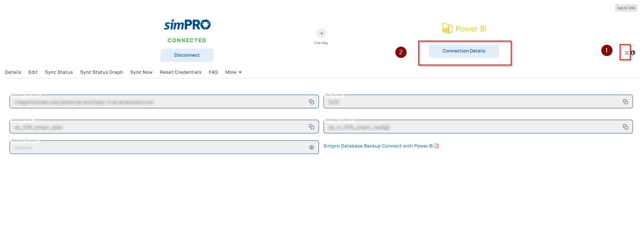The image size is (644, 233).
Task: Expand the More dropdown menu
Action: [233, 72]
